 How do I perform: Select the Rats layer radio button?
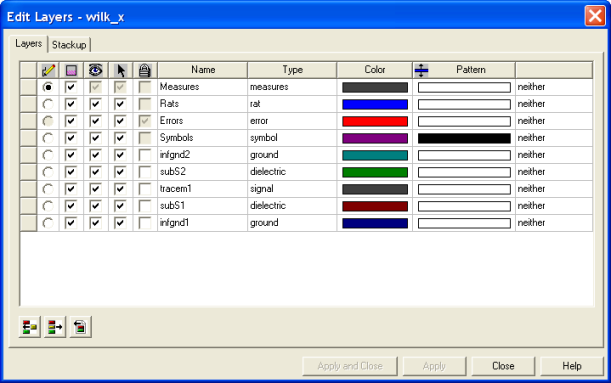(48, 104)
